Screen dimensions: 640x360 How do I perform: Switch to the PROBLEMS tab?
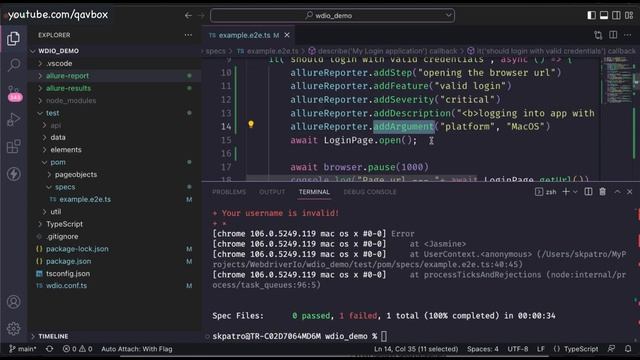(x=229, y=192)
